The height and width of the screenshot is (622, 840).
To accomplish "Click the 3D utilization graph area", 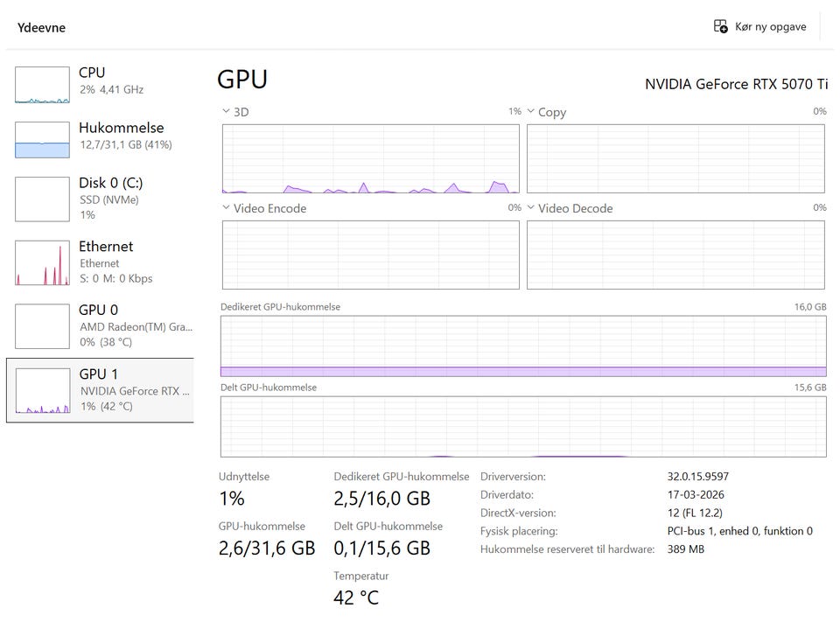I will 370,158.
